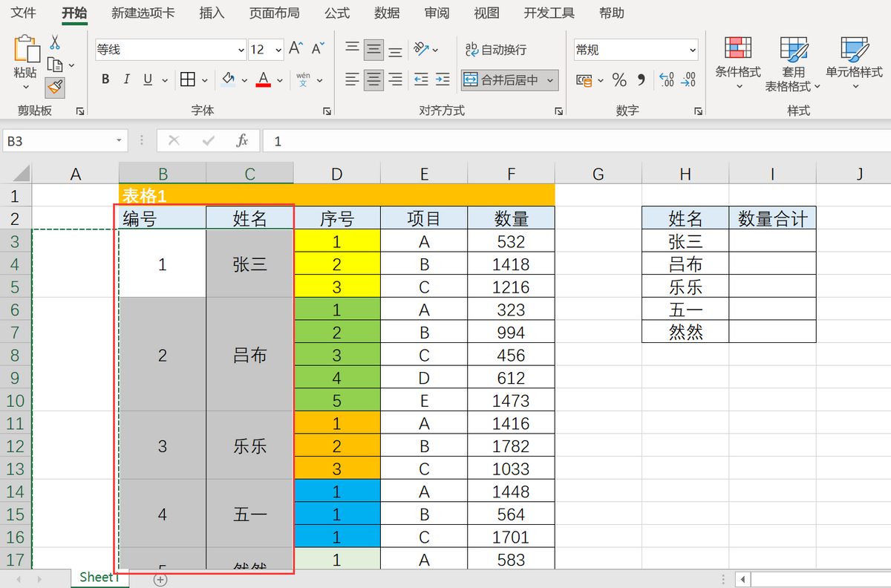Toggle 合并后居中 merge and center
The height and width of the screenshot is (588, 891).
coord(502,80)
